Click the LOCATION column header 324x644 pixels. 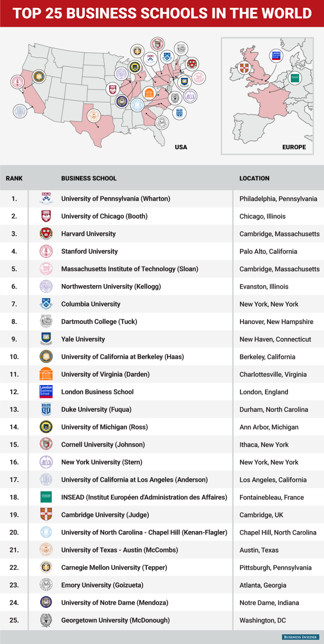tap(254, 178)
